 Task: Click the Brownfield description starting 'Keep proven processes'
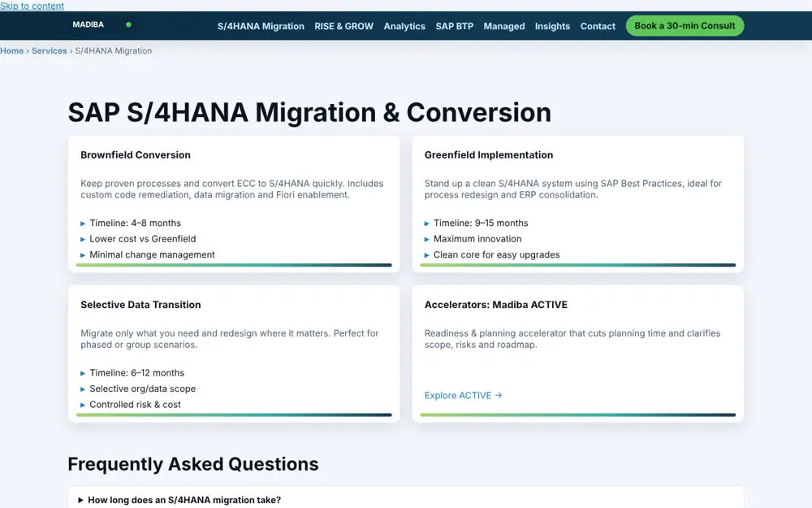click(232, 189)
